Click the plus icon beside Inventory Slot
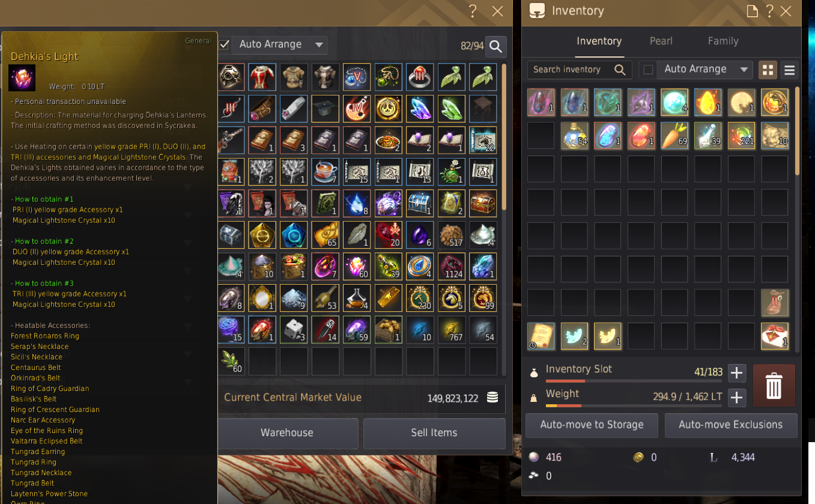This screenshot has width=815, height=504. pyautogui.click(x=736, y=372)
